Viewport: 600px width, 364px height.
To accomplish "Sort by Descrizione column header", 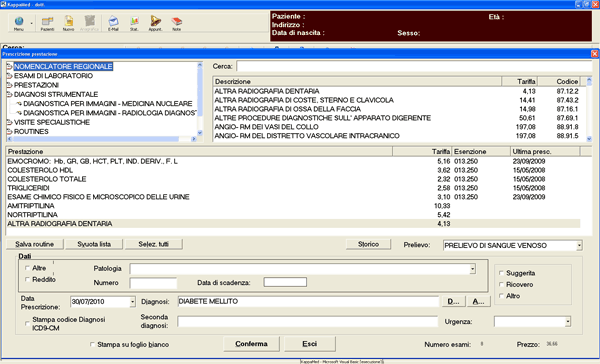I will pos(357,82).
